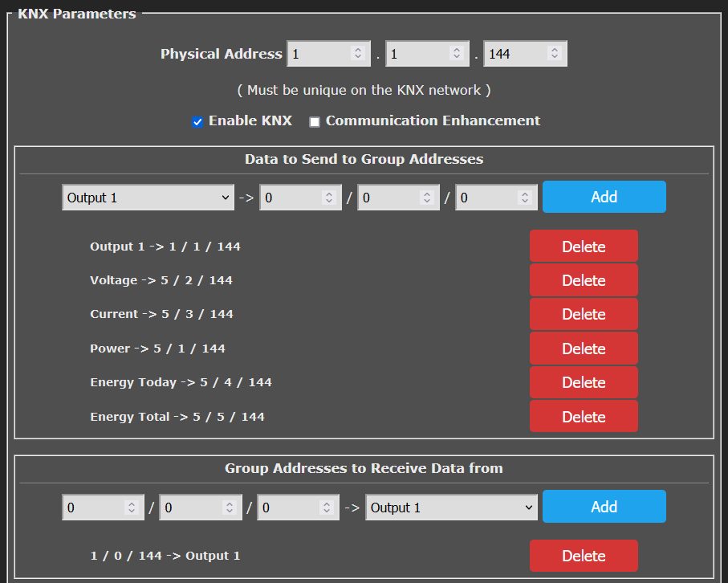
Task: Delete the Voltage group address entry
Action: 584,280
